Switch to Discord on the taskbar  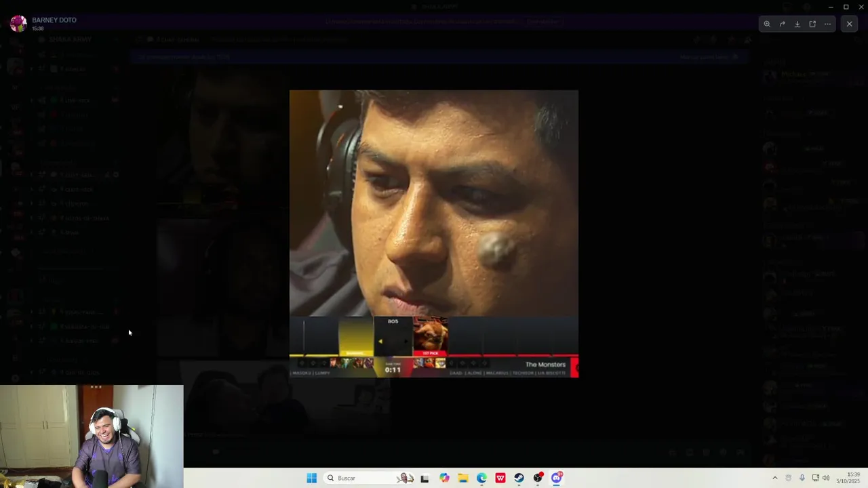(x=557, y=478)
